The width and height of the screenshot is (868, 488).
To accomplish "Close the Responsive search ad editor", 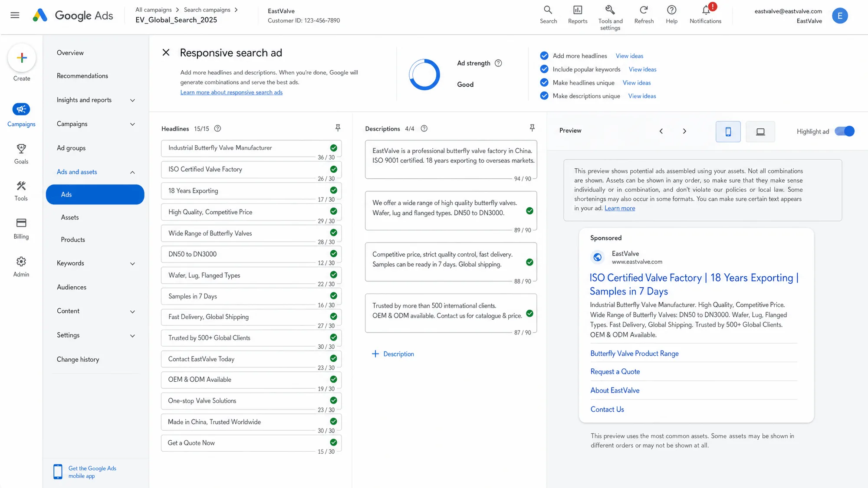I will pos(166,52).
